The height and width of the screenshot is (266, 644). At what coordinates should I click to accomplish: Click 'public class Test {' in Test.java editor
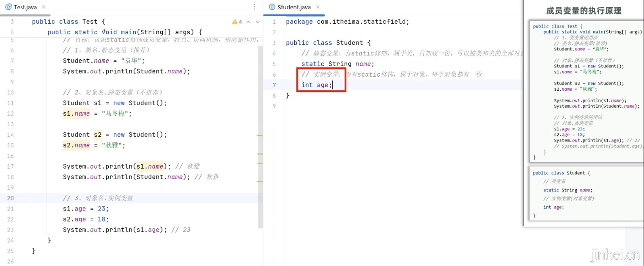tap(69, 22)
